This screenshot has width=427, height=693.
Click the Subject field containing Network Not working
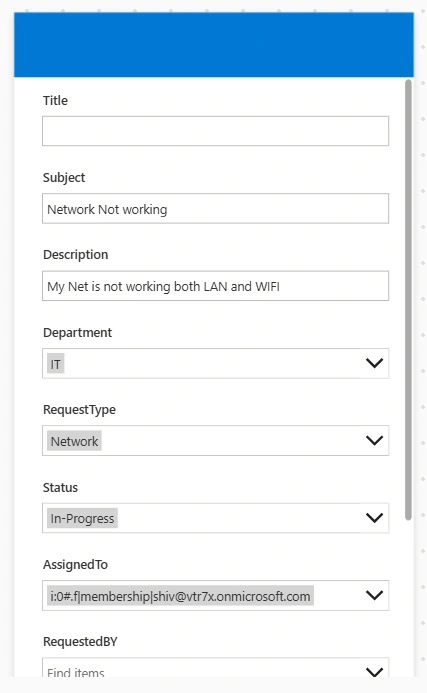(x=215, y=208)
